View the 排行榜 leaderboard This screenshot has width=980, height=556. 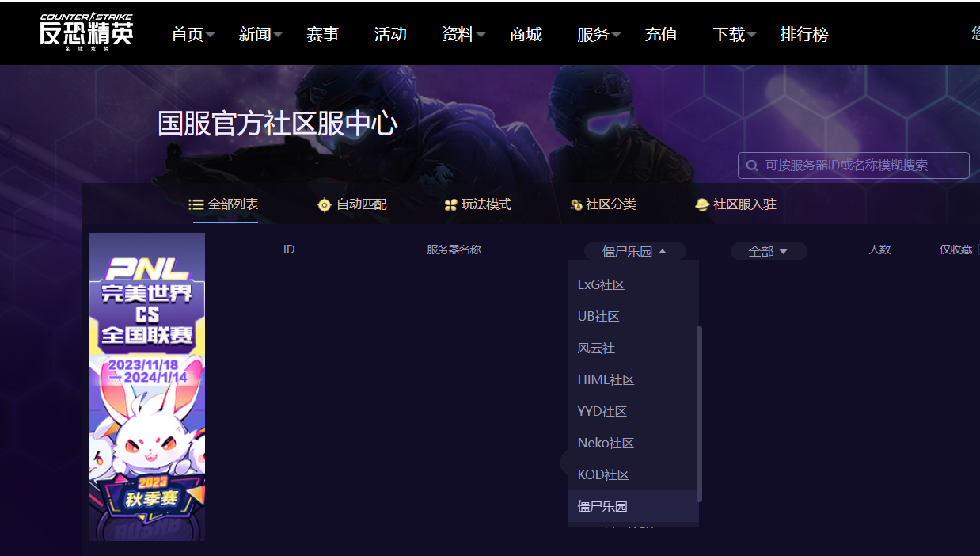[804, 34]
